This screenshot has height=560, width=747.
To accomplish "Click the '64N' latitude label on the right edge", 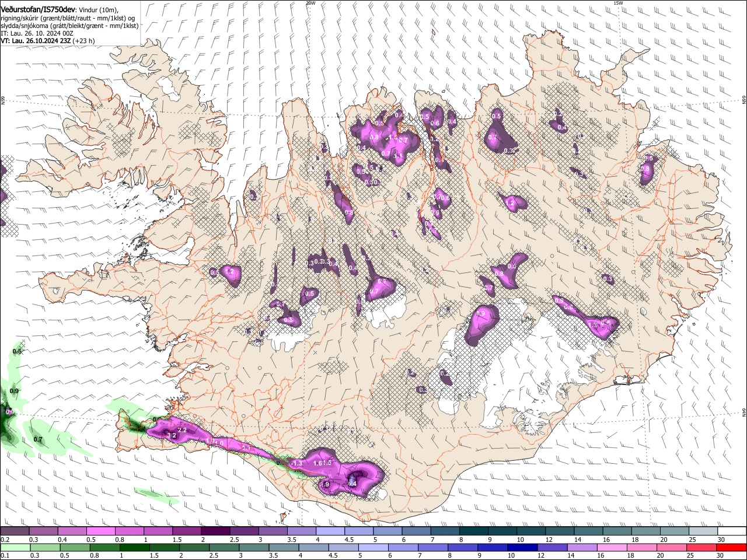I will pyautogui.click(x=744, y=412).
